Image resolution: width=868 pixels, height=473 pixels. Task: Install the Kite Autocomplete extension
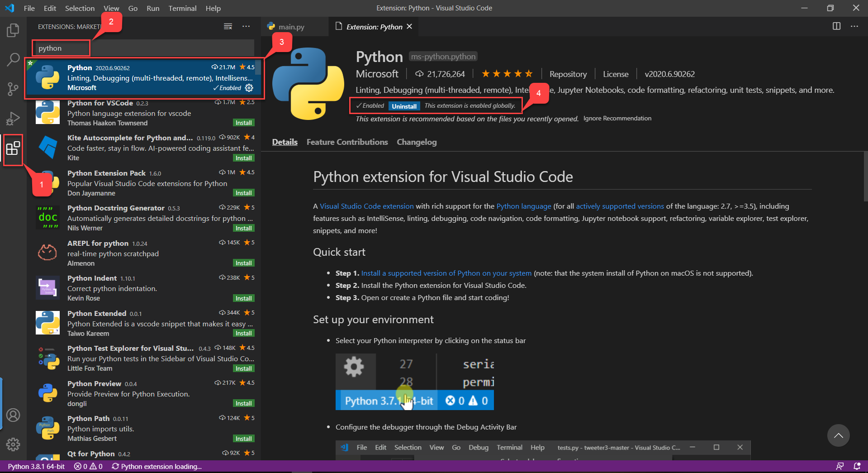click(243, 158)
